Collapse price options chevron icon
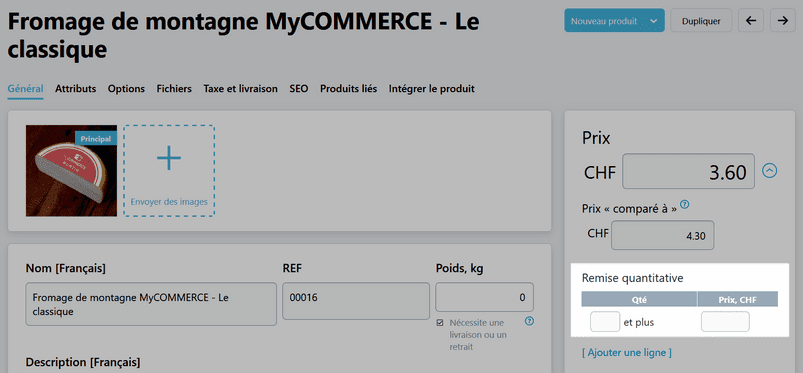The image size is (803, 373). pyautogui.click(x=770, y=171)
